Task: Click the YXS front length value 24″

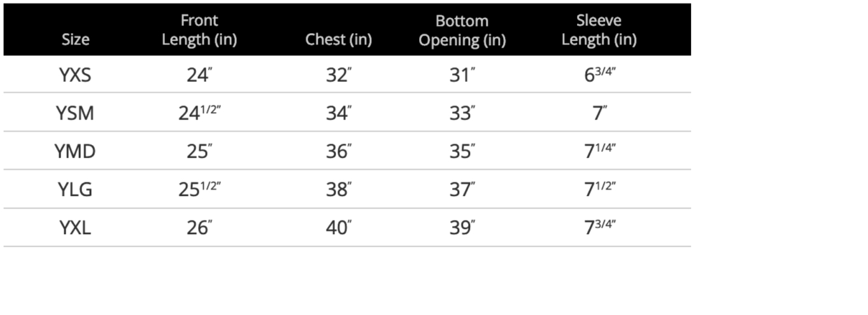Action: [x=199, y=75]
